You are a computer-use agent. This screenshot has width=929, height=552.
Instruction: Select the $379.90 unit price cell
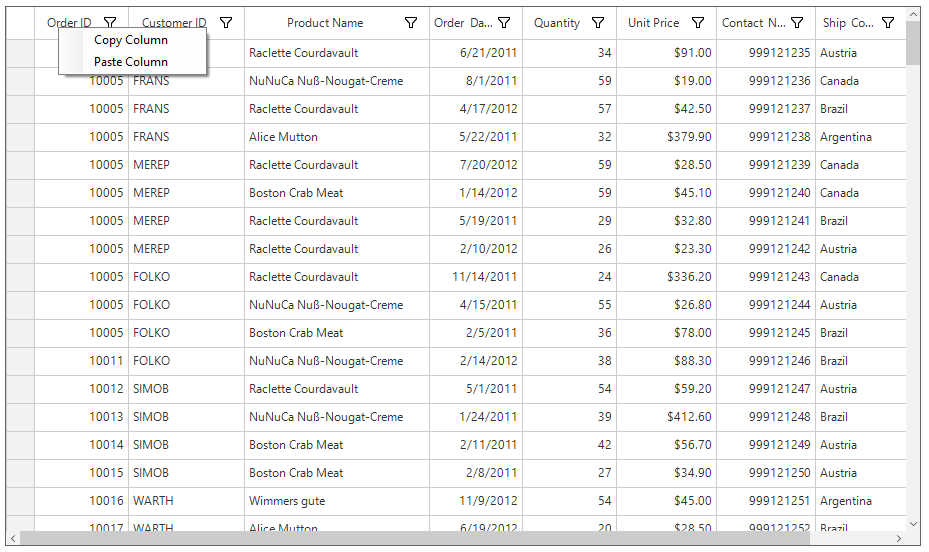click(x=666, y=137)
